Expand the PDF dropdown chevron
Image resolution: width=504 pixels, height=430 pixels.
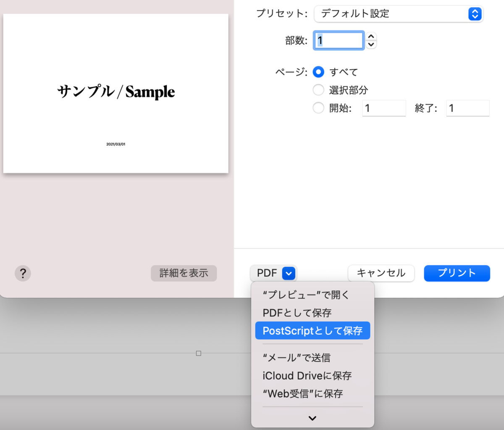(x=288, y=273)
